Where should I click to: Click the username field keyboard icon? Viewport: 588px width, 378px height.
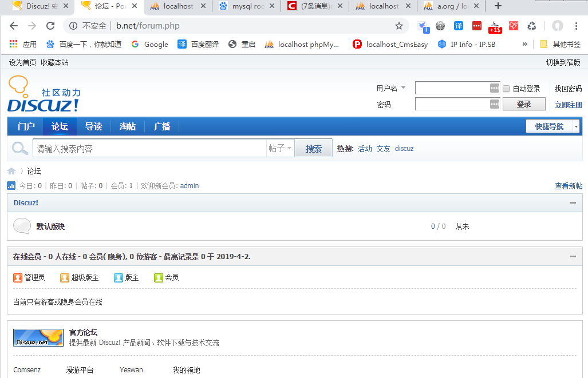click(495, 88)
